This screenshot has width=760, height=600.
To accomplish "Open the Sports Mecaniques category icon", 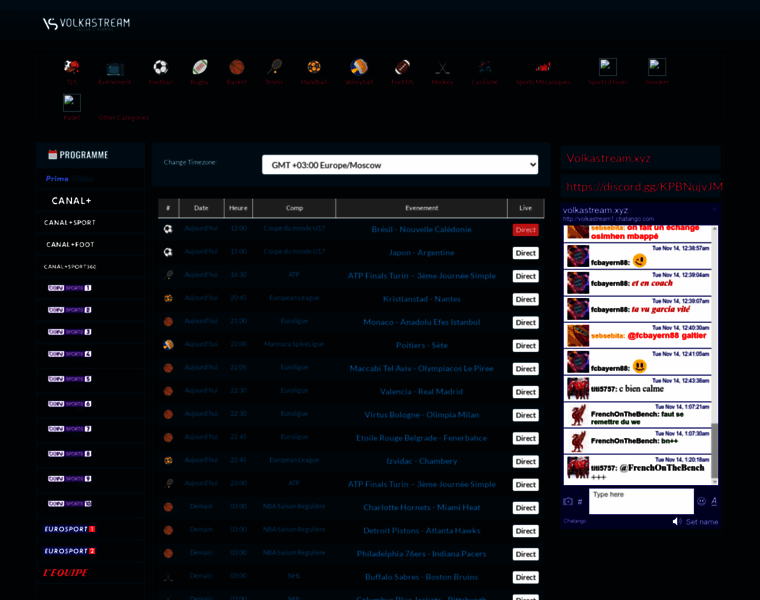I will [x=543, y=67].
